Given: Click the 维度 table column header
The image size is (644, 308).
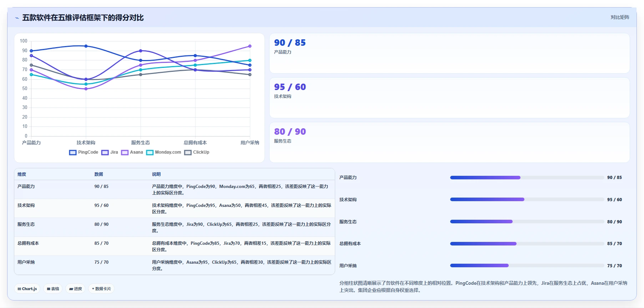Looking at the screenshot, I should pos(22,174).
